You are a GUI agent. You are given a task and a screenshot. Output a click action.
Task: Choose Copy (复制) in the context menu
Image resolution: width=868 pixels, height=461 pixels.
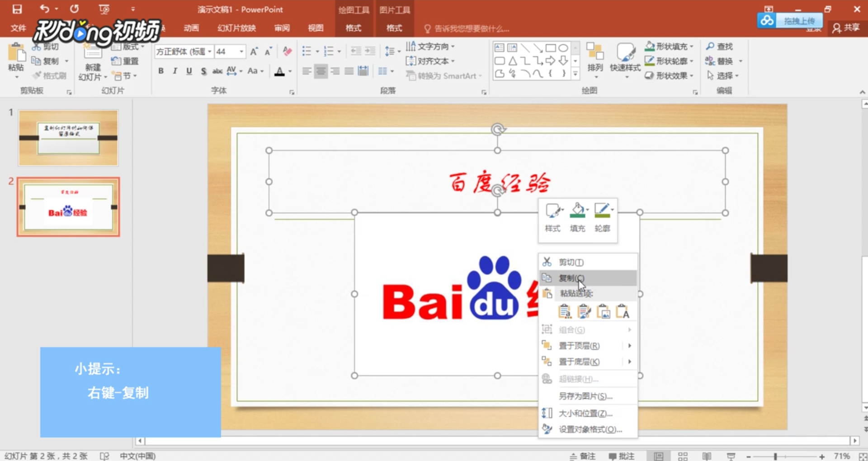(588, 278)
